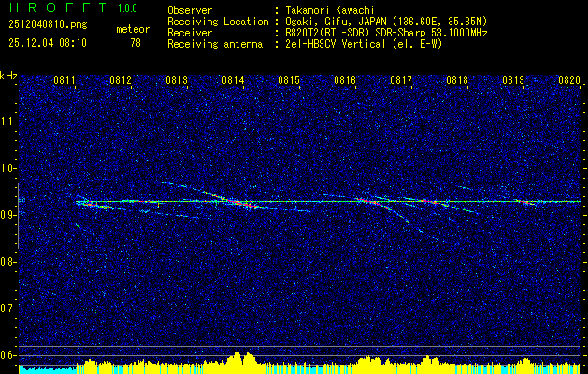Click the 0817 time marker
Screen dimensions: 588x374
click(401, 79)
